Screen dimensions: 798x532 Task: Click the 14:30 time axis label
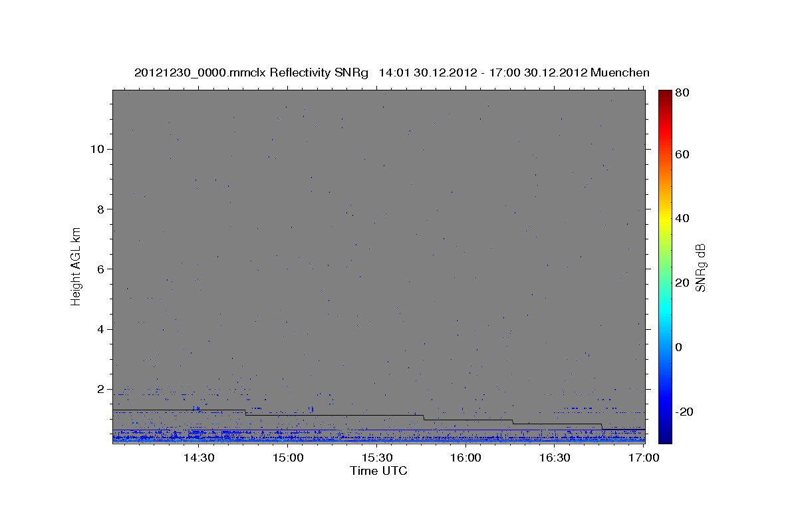tap(198, 458)
